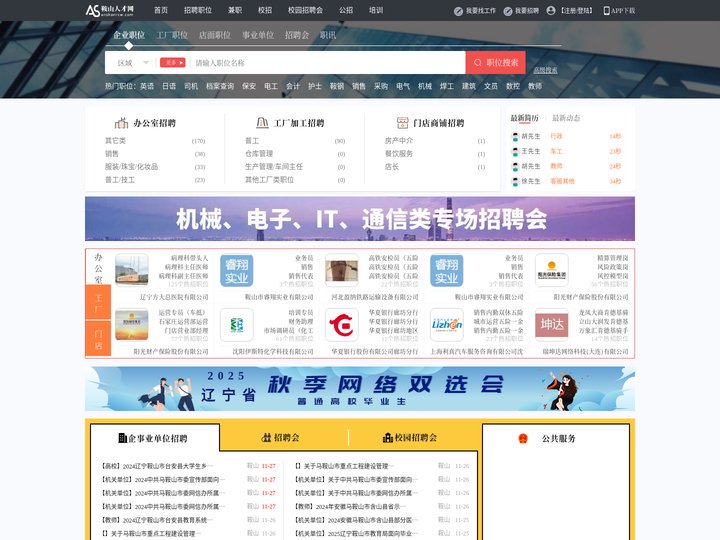
Task: Click the 沈阳伊斯特化学科技 logo
Action: [236, 325]
